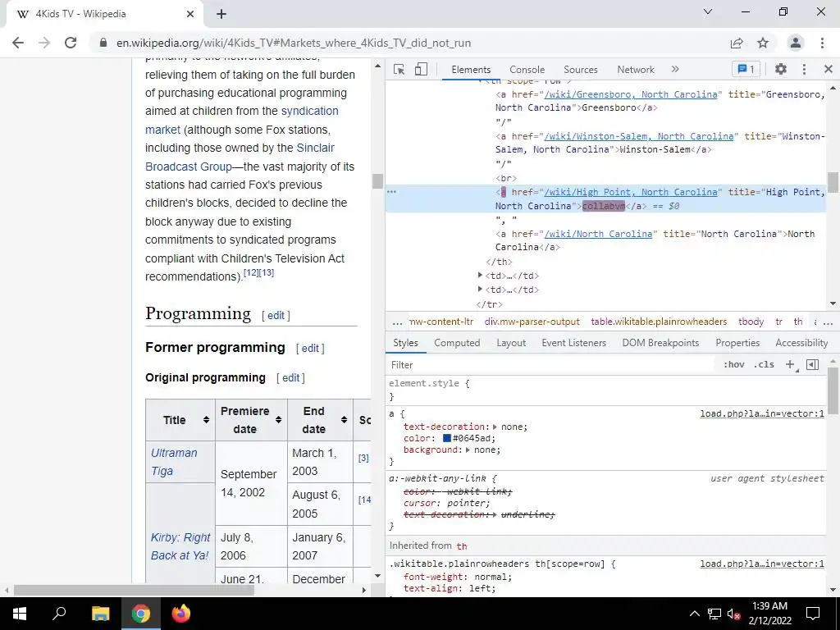Open the Ultraman Tiga article link

point(174,462)
